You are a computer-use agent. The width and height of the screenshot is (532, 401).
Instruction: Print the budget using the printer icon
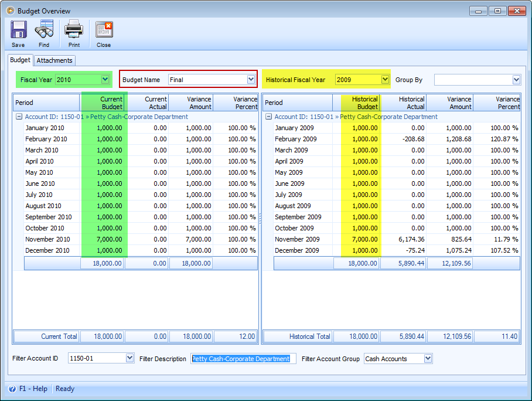74,29
